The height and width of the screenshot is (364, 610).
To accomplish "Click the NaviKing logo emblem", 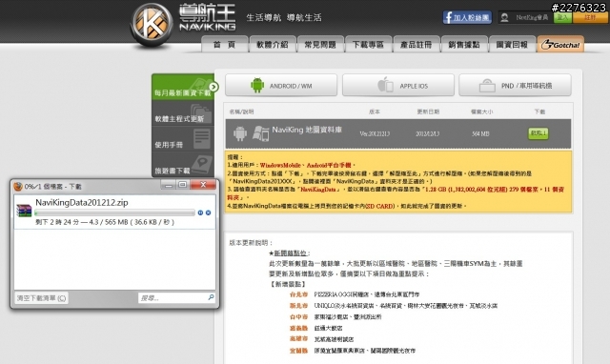I will tap(152, 25).
